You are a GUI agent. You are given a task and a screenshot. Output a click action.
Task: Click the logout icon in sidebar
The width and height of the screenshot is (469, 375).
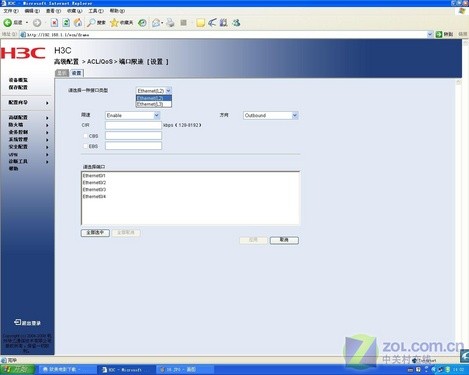[18, 322]
